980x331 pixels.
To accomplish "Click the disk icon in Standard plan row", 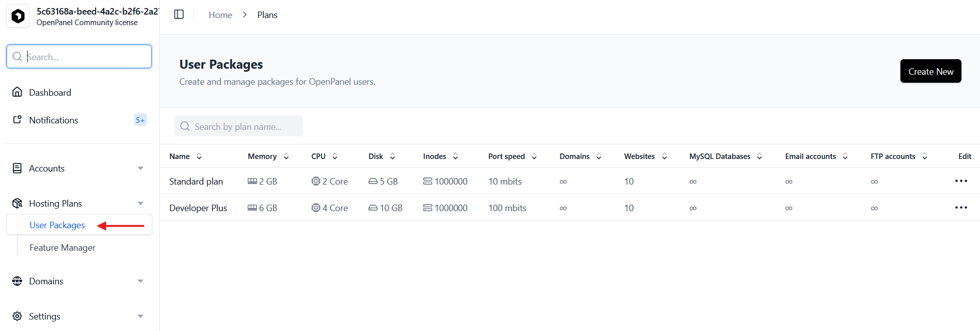I will [373, 181].
